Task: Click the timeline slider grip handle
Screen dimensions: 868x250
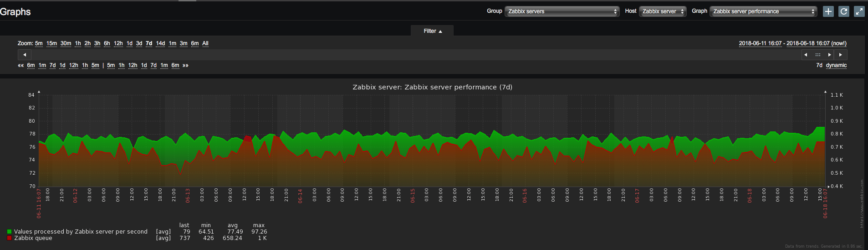Action: click(818, 55)
